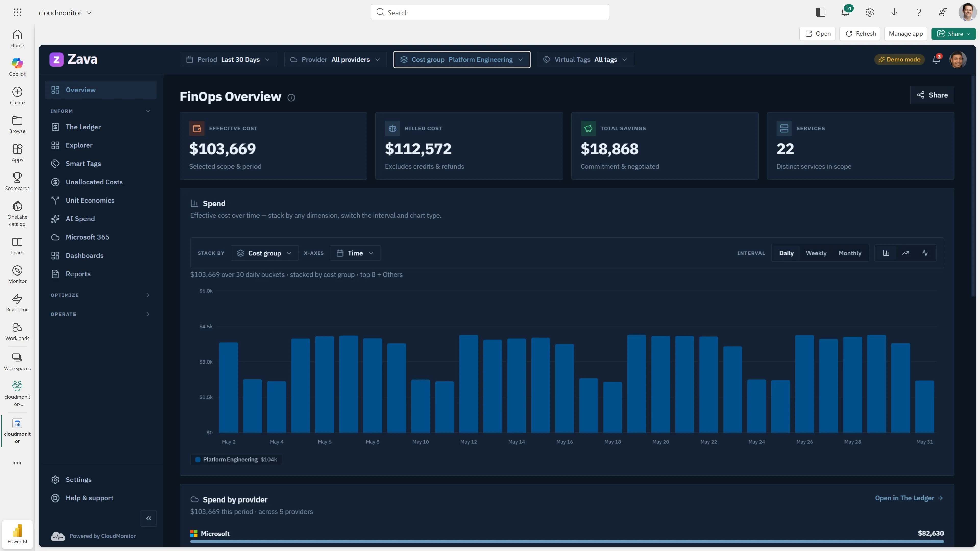
Task: Switch chart to area pulse chart type
Action: (925, 253)
